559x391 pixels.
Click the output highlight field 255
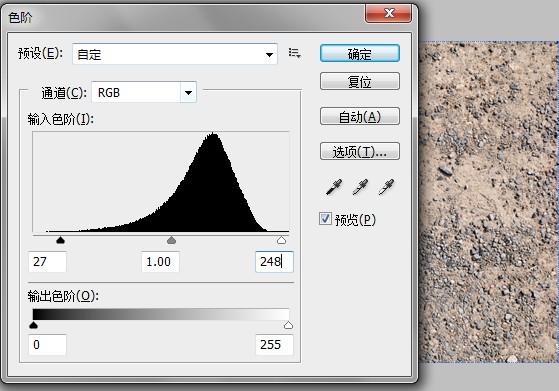click(274, 345)
